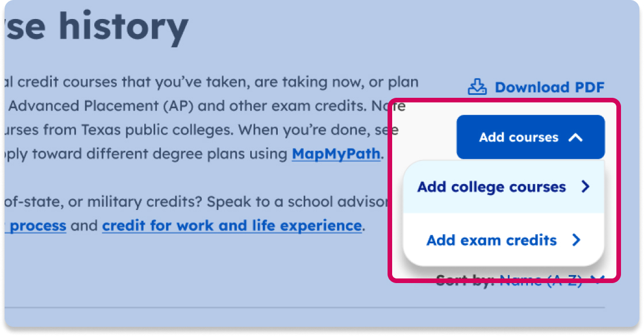Click the school advisor sentence

click(x=299, y=202)
